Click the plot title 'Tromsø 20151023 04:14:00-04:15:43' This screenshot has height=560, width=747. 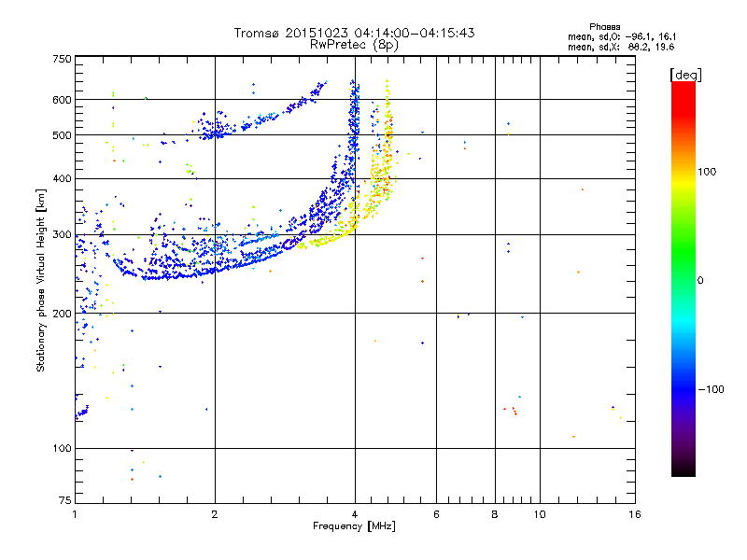point(354,33)
